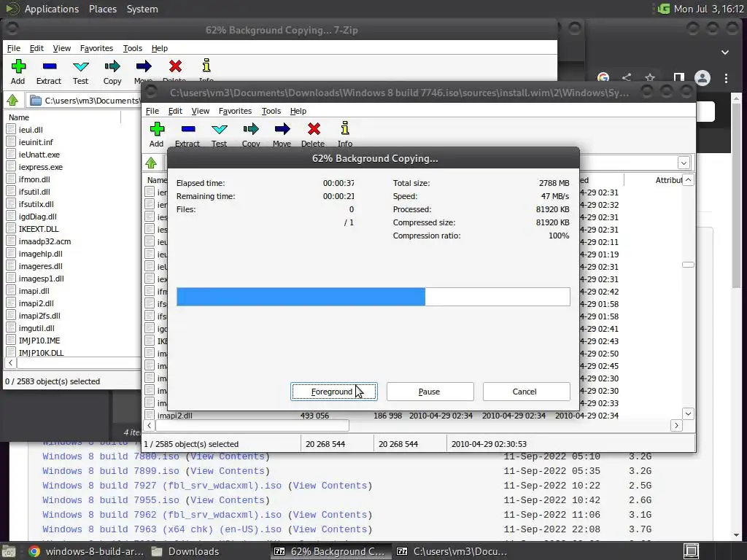View Contents of build 7899.iso
Viewport: 747px width, 560px height.
[228, 471]
